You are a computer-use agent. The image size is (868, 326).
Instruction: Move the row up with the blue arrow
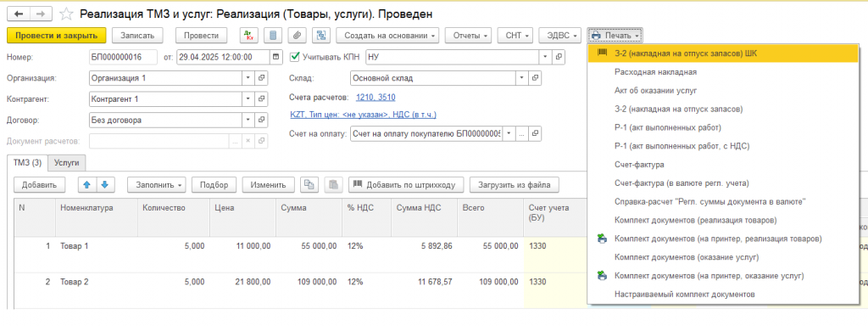coord(86,184)
